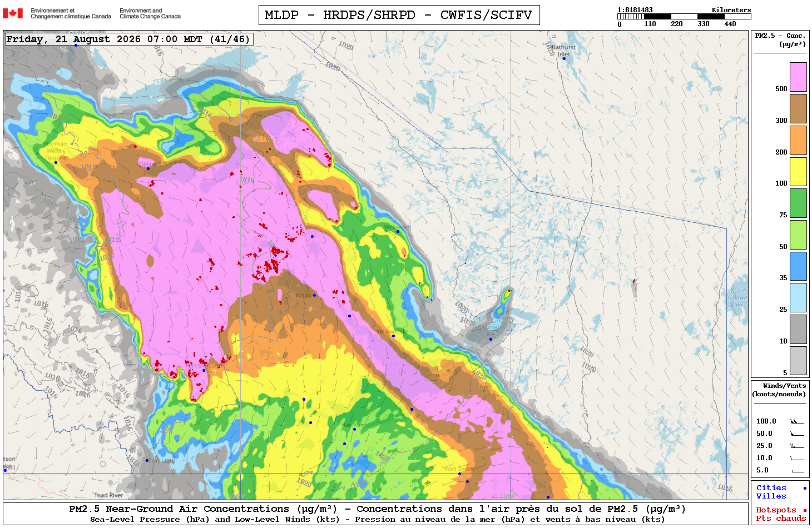Screen dimensions: 812x528
Task: Click the 5.0 knots wind barb symbol
Action: tap(797, 471)
